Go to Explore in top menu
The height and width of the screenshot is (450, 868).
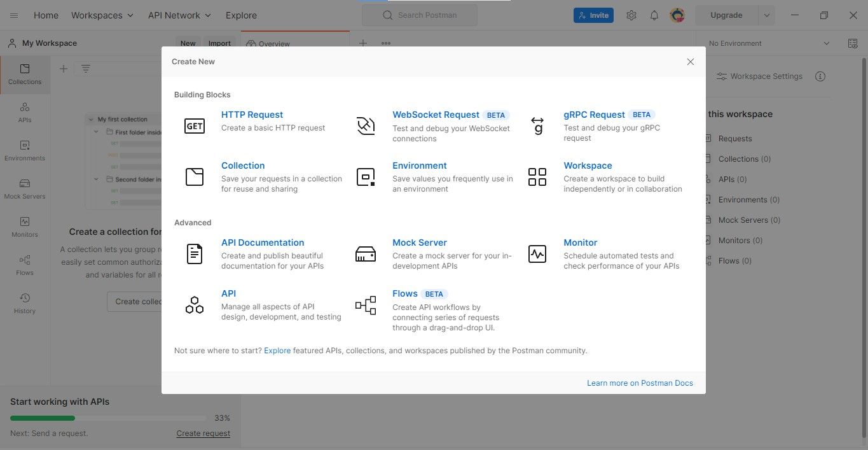tap(241, 15)
